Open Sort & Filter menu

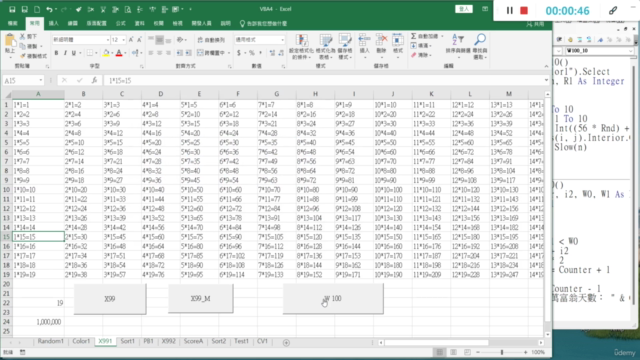(x=458, y=46)
